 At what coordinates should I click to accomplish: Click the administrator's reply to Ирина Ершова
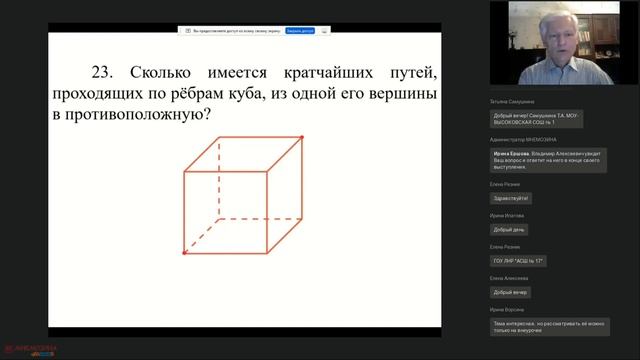tap(548, 160)
